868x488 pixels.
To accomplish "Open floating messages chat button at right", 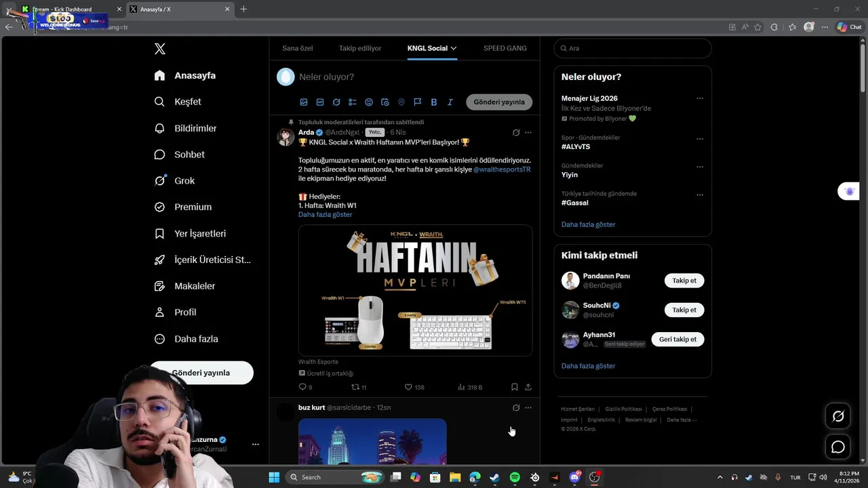I will pyautogui.click(x=838, y=447).
